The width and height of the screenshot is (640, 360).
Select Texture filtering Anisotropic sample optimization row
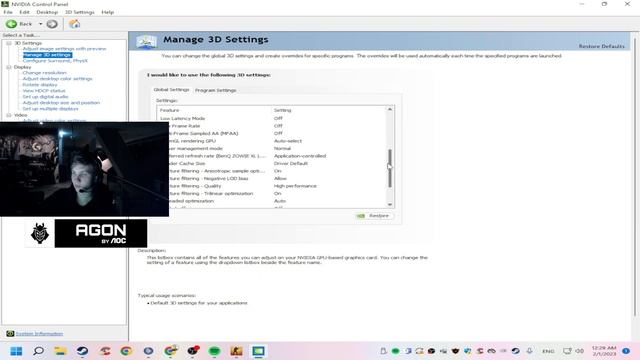coord(271,171)
